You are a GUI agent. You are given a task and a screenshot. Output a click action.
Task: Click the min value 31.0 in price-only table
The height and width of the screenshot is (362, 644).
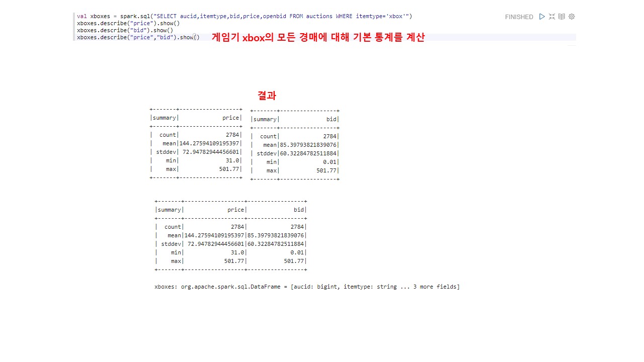(233, 160)
